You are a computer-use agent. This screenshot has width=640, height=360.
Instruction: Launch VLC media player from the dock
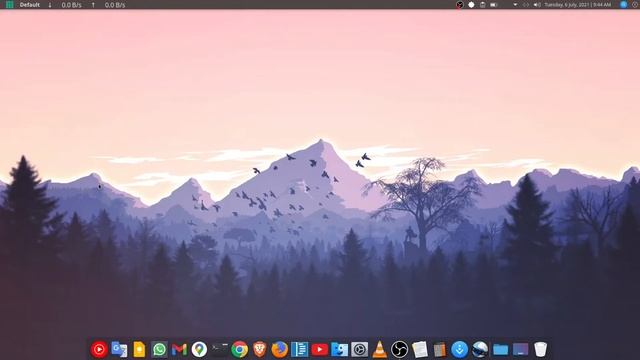click(x=380, y=349)
